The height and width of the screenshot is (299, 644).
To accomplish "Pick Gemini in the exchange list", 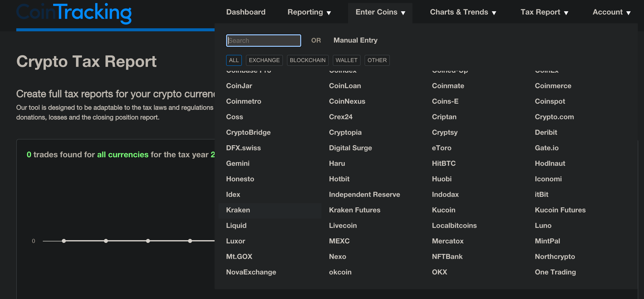I will pyautogui.click(x=238, y=164).
